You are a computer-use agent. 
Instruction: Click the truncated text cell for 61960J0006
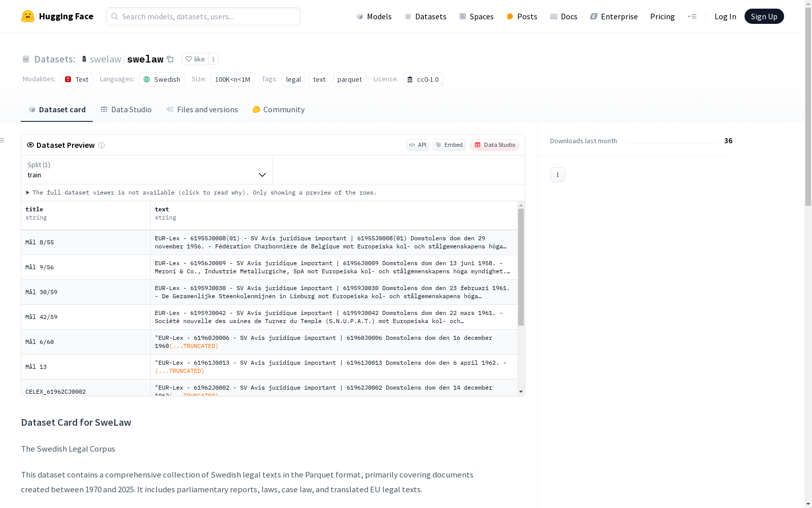coord(334,342)
